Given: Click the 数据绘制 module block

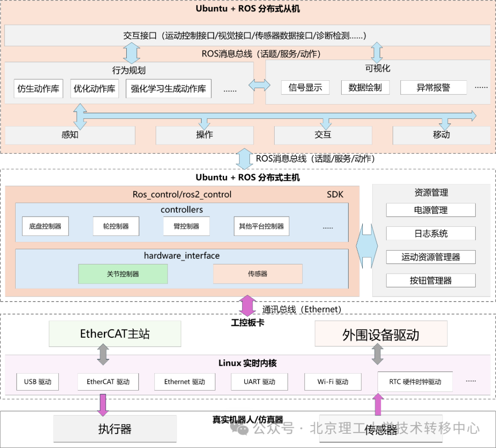Looking at the screenshot, I should tap(365, 87).
